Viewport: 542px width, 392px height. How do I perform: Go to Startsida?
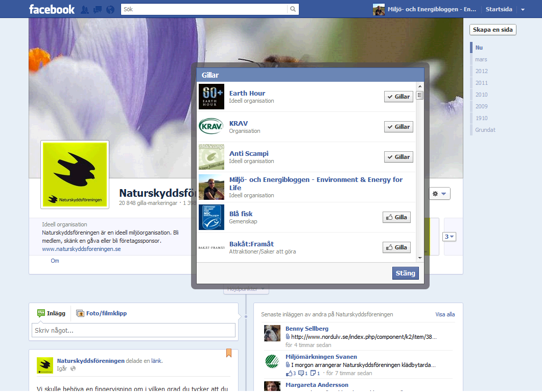[x=499, y=9]
